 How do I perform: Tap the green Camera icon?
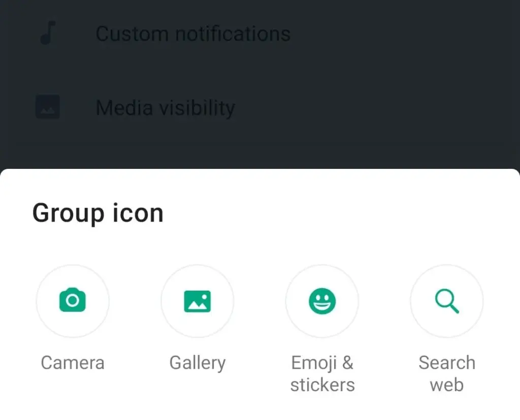pyautogui.click(x=72, y=300)
